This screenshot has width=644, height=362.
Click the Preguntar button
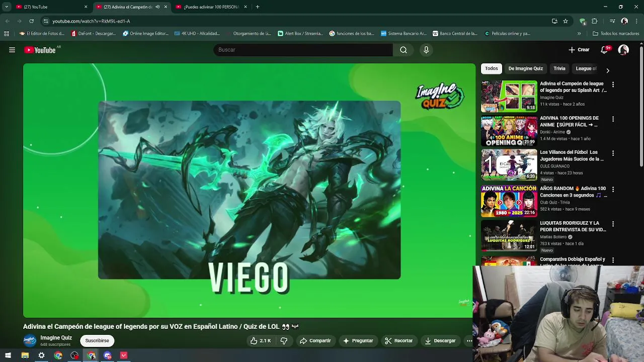click(x=358, y=340)
